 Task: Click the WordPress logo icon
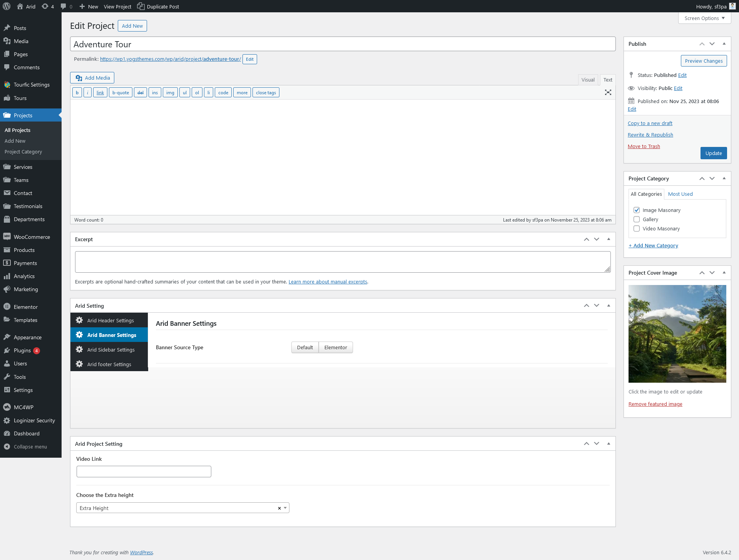[7, 6]
